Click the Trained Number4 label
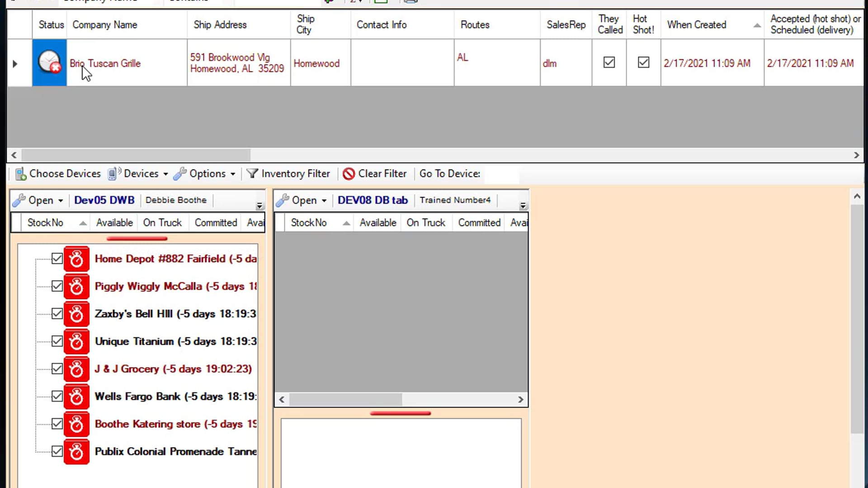The width and height of the screenshot is (868, 488). (455, 200)
